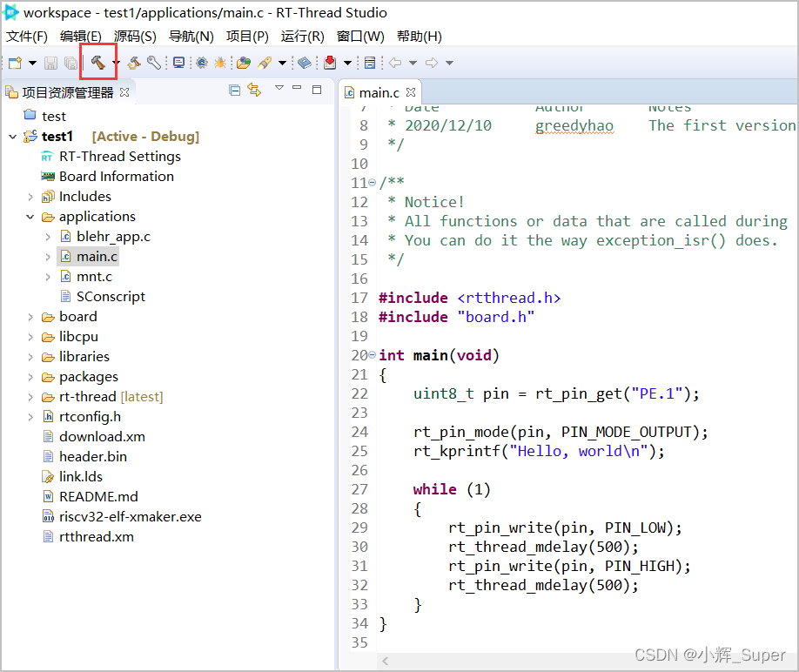799x672 pixels.
Task: Click the back navigation arrow
Action: click(395, 63)
